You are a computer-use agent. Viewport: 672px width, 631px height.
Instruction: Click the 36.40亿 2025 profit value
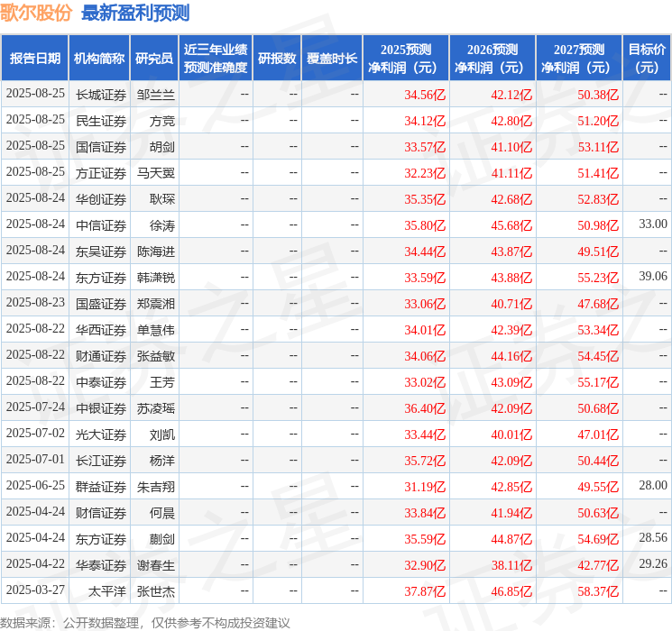pos(425,408)
